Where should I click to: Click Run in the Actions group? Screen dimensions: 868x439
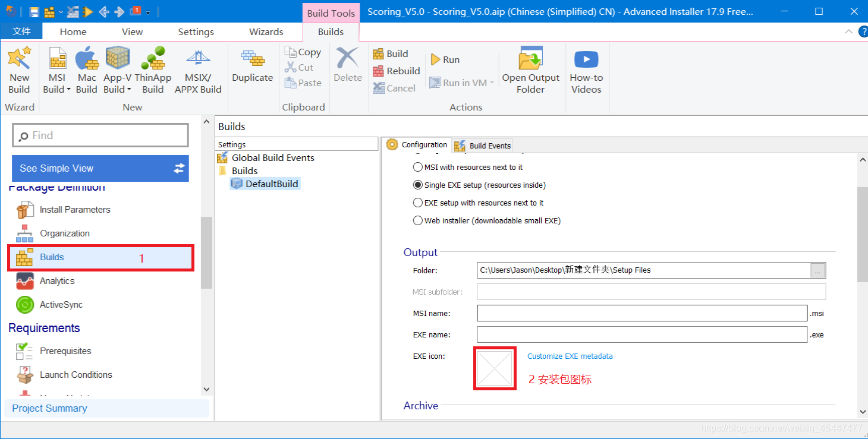tap(444, 59)
